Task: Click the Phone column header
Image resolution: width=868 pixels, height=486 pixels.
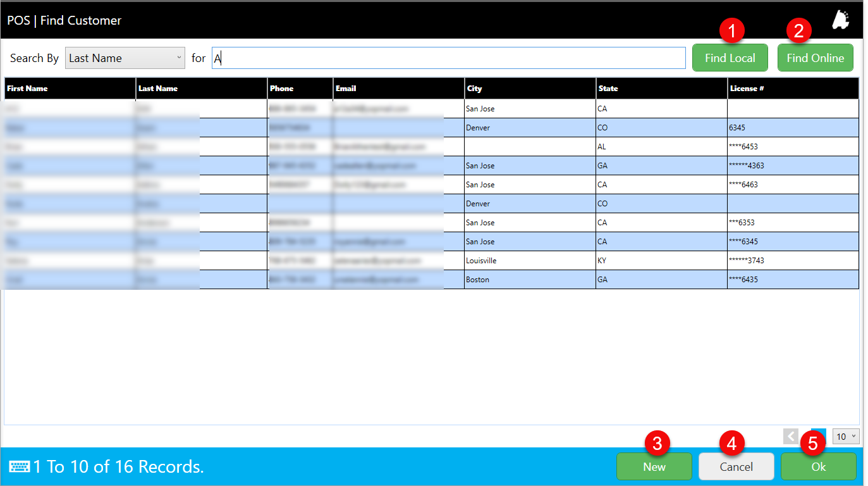Action: [x=300, y=89]
